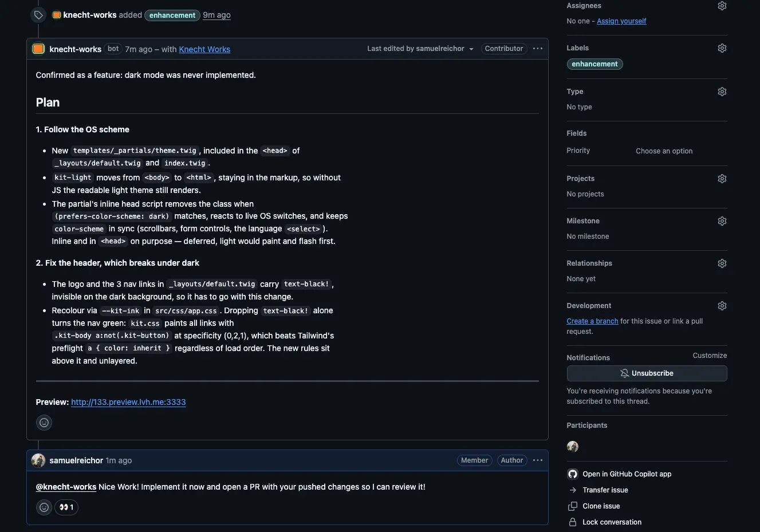The image size is (760, 532).
Task: Click enhancement label in sidebar
Action: point(594,64)
